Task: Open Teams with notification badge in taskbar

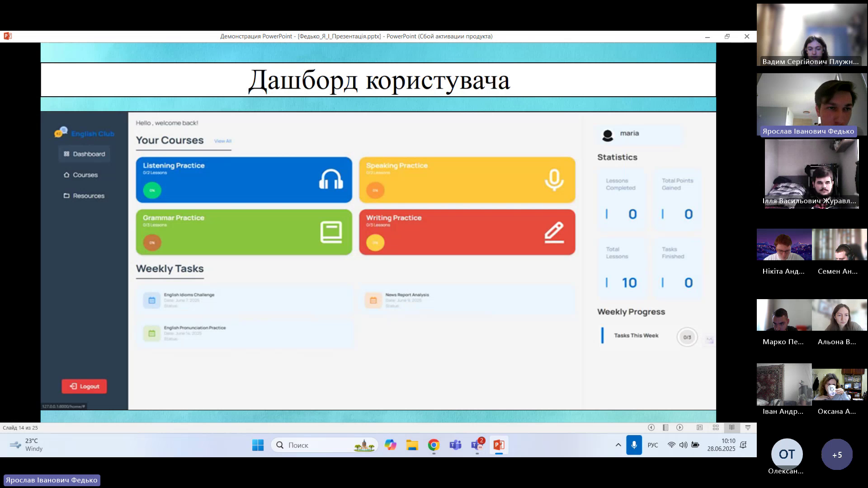Action: pyautogui.click(x=477, y=445)
